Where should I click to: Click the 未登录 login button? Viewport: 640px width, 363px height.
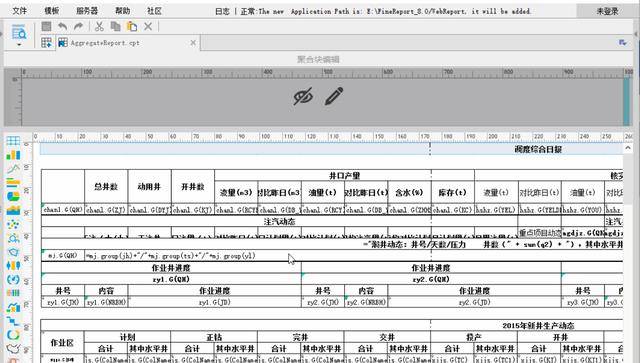(x=608, y=11)
